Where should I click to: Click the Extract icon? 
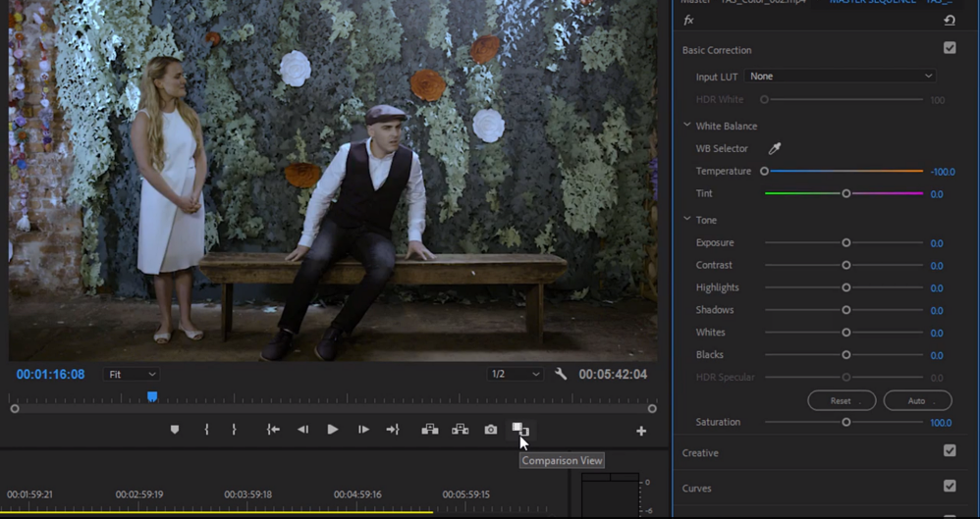pyautogui.click(x=461, y=430)
